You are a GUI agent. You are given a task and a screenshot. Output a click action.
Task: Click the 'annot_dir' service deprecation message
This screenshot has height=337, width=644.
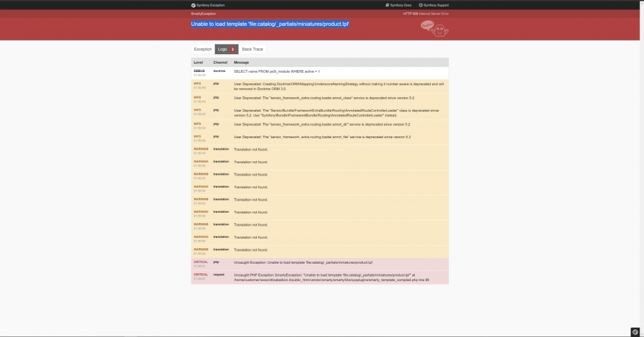pyautogui.click(x=322, y=124)
